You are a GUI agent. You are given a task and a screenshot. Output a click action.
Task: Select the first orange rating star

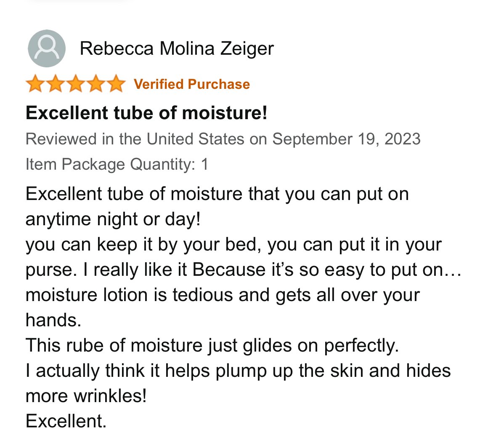pyautogui.click(x=35, y=84)
